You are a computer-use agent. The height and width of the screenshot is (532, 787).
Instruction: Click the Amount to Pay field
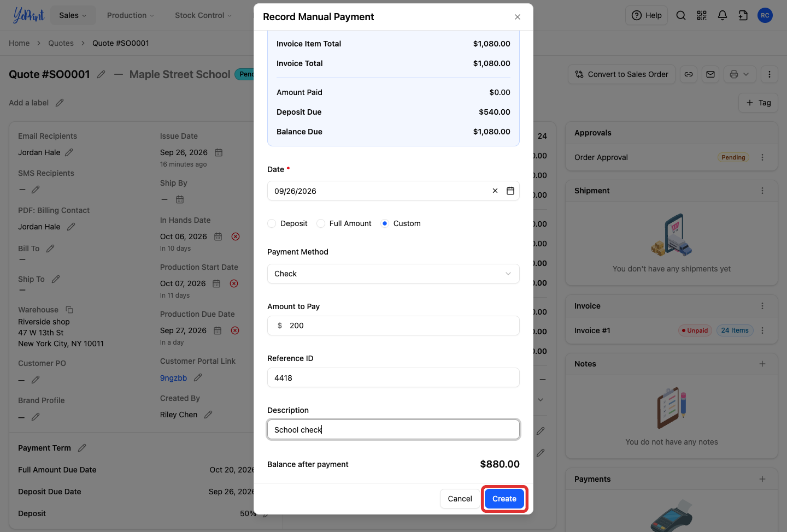tap(393, 326)
